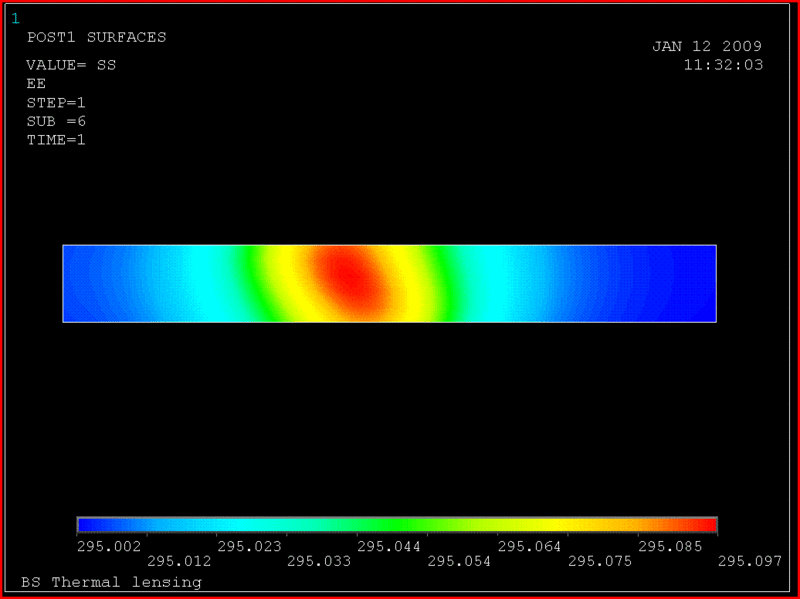Click the legend value 295.054

click(x=459, y=561)
